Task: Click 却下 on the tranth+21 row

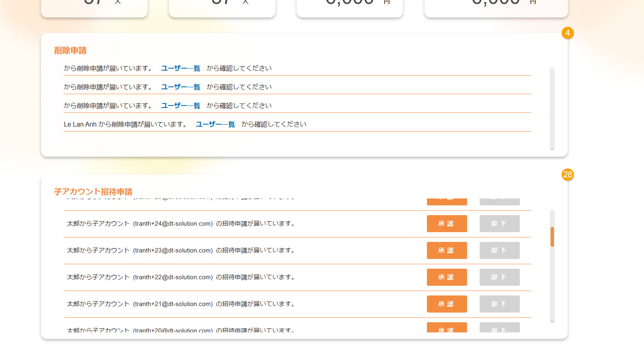Action: pyautogui.click(x=499, y=304)
